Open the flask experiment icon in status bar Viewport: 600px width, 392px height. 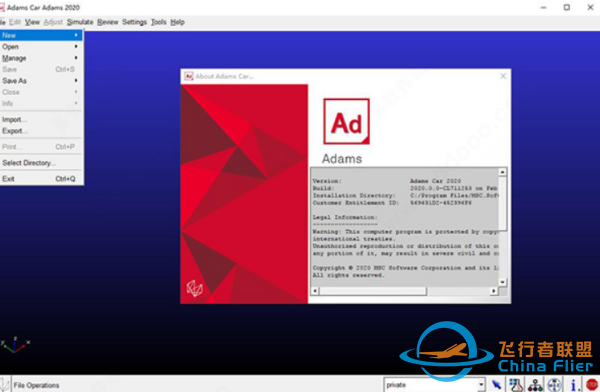click(x=515, y=384)
